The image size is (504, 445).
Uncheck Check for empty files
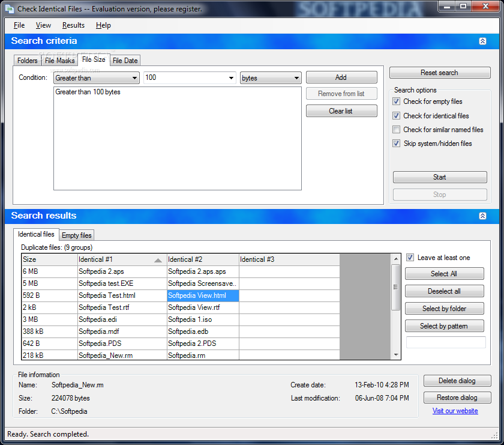pyautogui.click(x=397, y=101)
